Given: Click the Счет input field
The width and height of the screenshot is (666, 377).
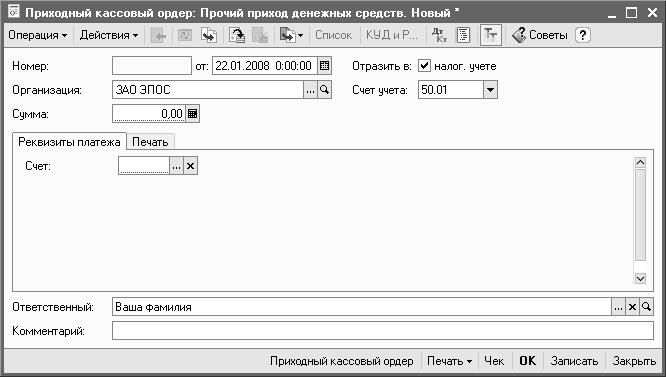Looking at the screenshot, I should (144, 166).
